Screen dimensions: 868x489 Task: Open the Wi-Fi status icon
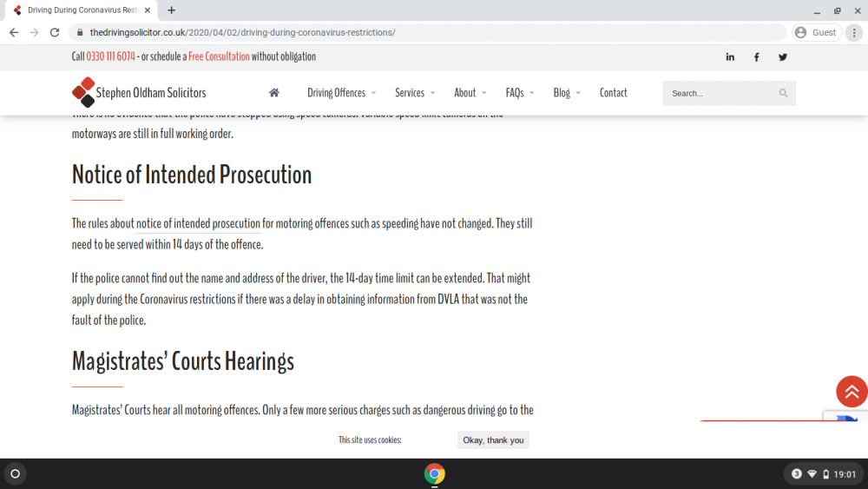pyautogui.click(x=812, y=474)
